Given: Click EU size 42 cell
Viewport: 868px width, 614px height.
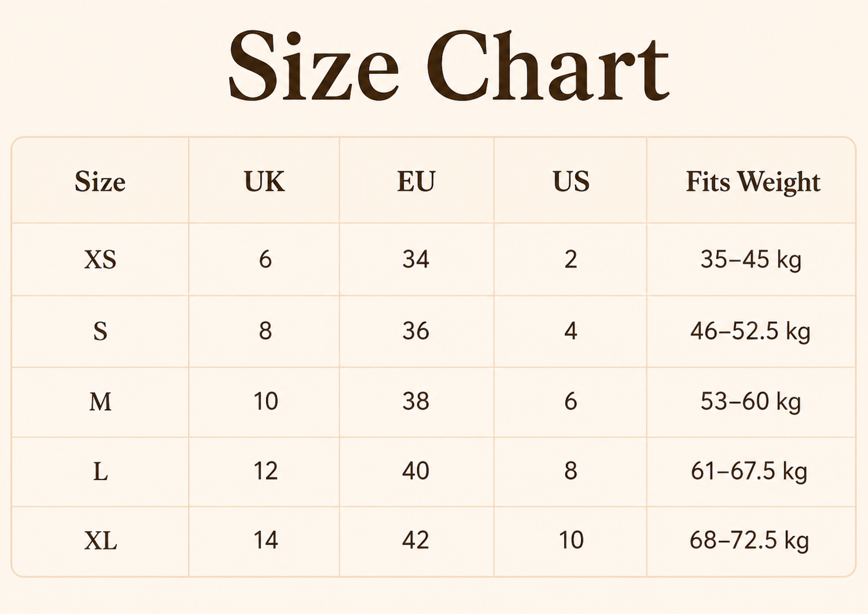Looking at the screenshot, I should (416, 541).
